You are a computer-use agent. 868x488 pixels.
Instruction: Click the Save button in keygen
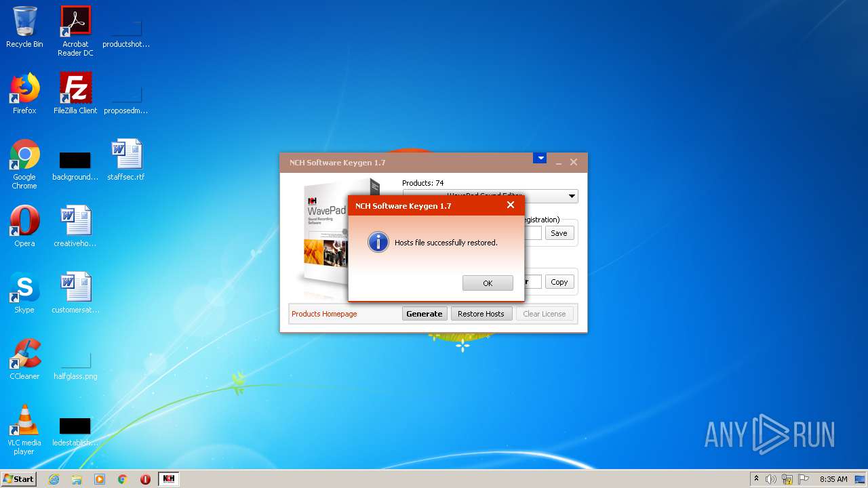[559, 232]
